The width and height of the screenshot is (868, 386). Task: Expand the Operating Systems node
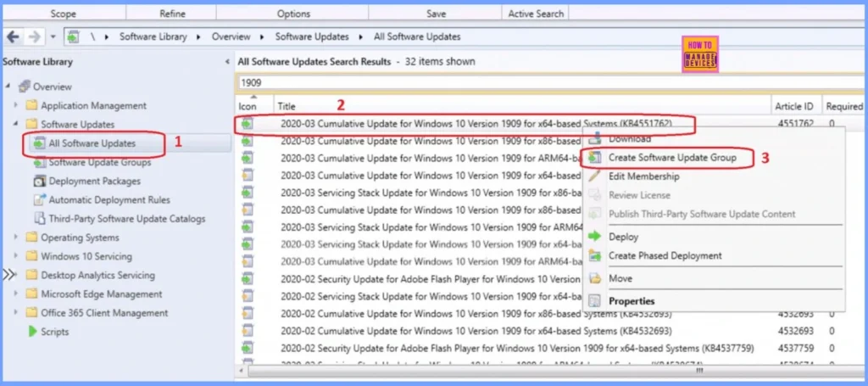point(16,238)
